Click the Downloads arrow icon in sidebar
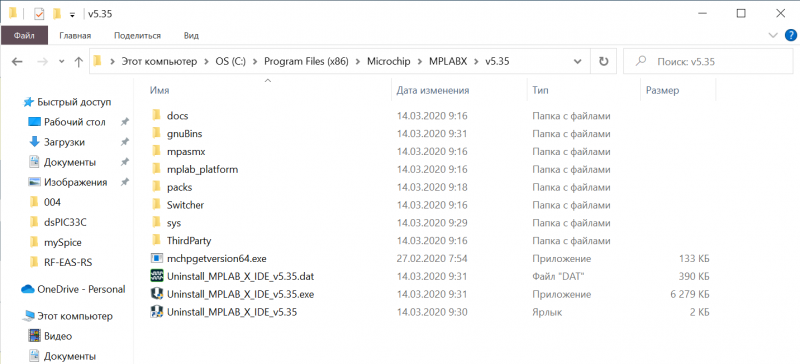 35,142
